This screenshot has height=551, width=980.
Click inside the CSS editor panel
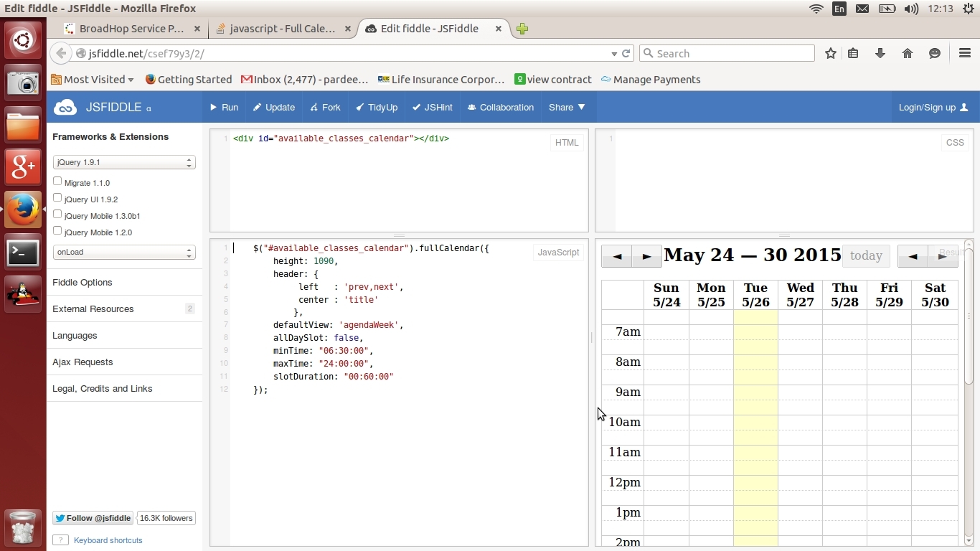[x=784, y=180]
